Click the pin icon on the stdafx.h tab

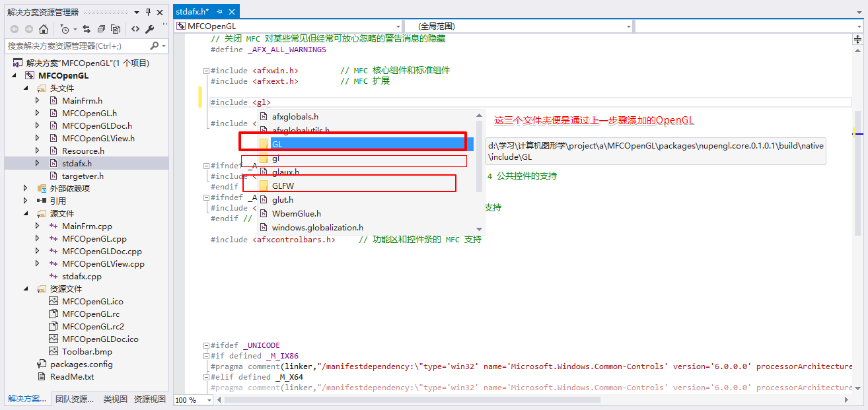click(221, 11)
